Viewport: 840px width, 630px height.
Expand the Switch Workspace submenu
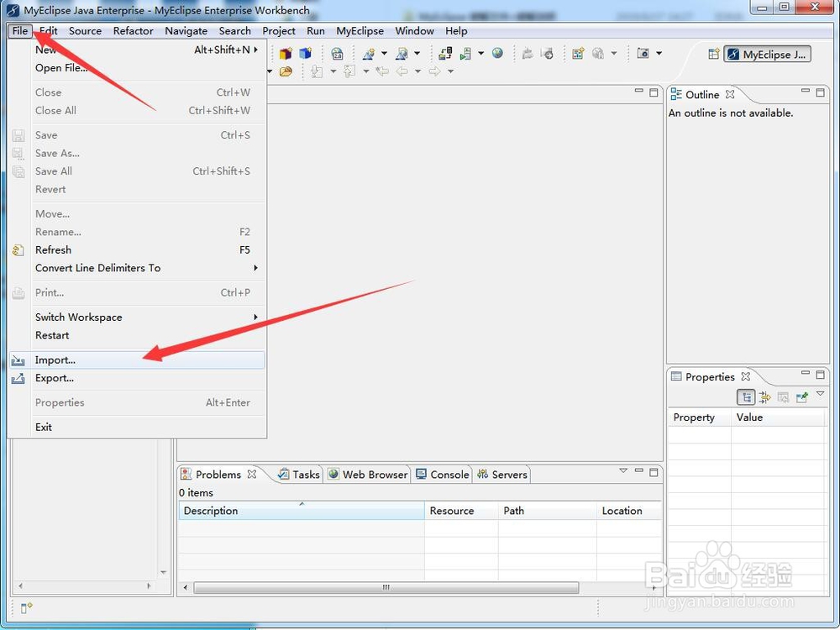256,318
